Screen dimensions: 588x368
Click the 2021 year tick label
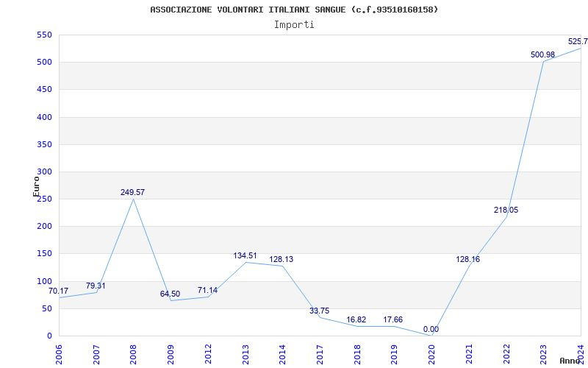click(469, 354)
